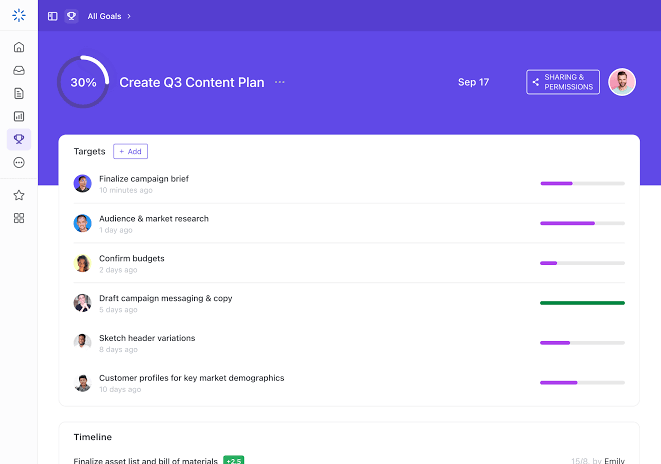Toggle the sidebar panel layout
Viewport: 661px width, 464px height.
coord(53,16)
